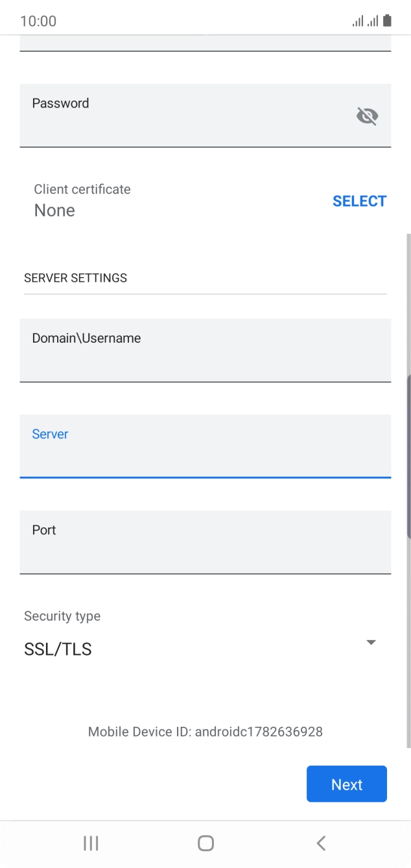Tap the Recents icon in navigation bar

90,843
